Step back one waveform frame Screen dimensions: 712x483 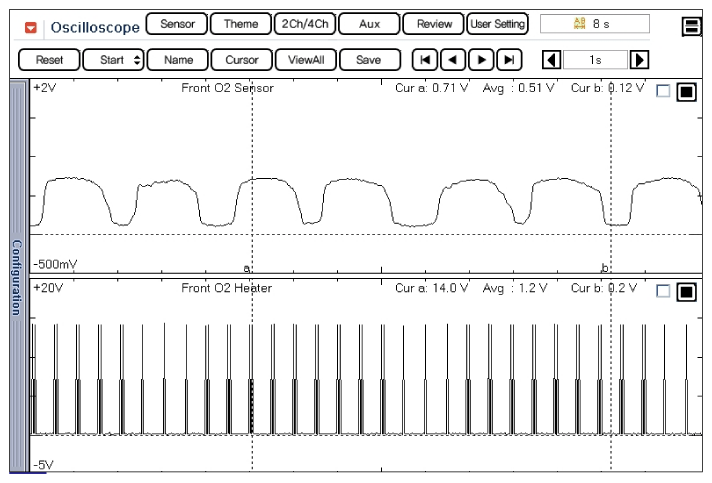[454, 60]
